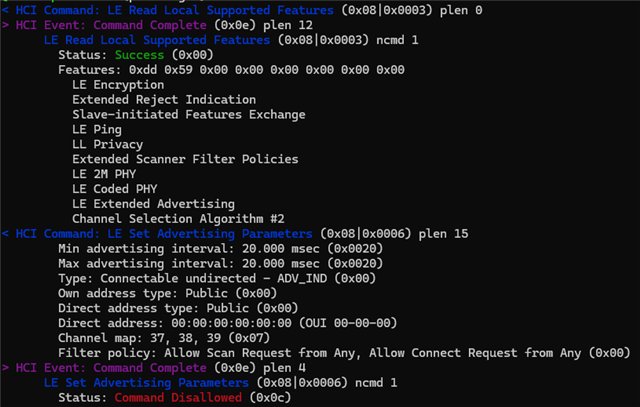The image size is (640, 407).
Task: Click the 'LL Privacy' feature line
Action: (108, 145)
